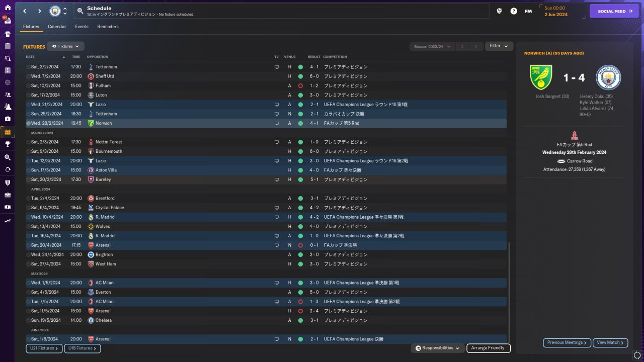Click the search magnifier in top bar
Image resolution: width=644 pixels, height=362 pixels.
pos(80,11)
